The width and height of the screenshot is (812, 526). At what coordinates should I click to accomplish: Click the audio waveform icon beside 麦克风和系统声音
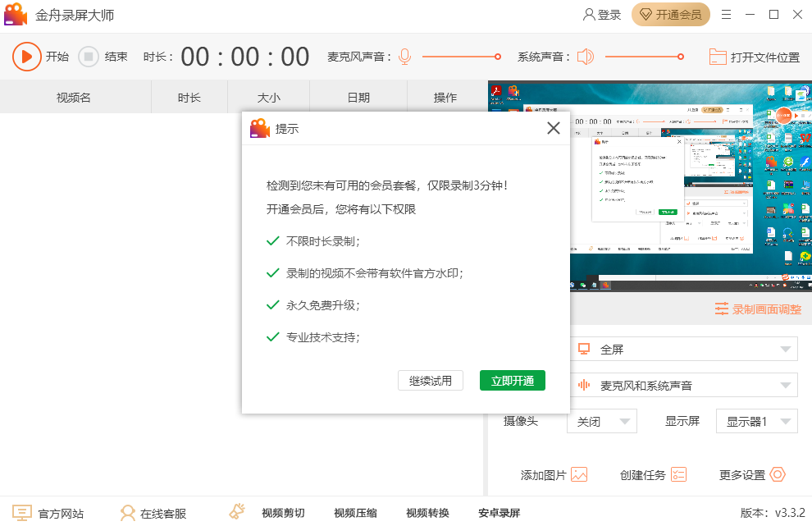pyautogui.click(x=584, y=385)
